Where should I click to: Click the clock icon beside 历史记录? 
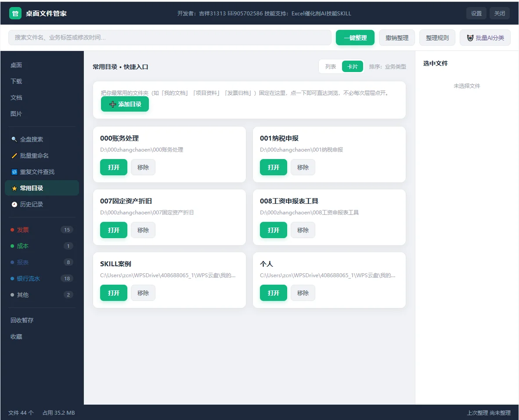click(x=14, y=204)
